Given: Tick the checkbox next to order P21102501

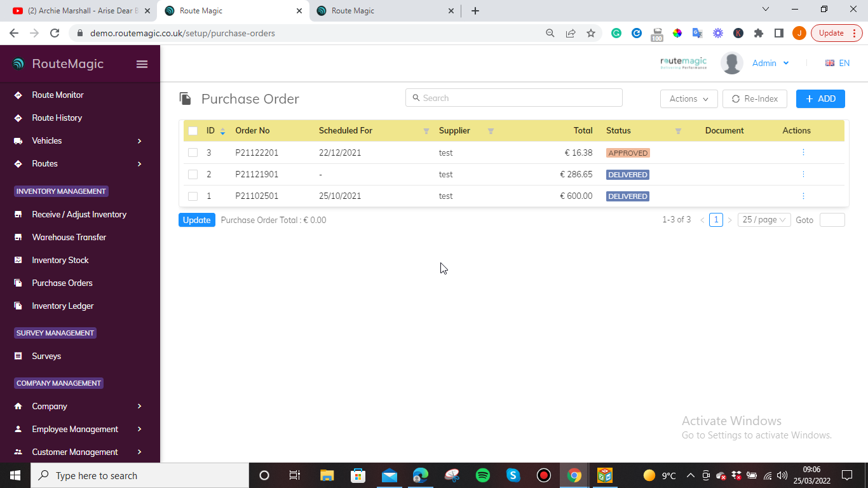Looking at the screenshot, I should (193, 196).
